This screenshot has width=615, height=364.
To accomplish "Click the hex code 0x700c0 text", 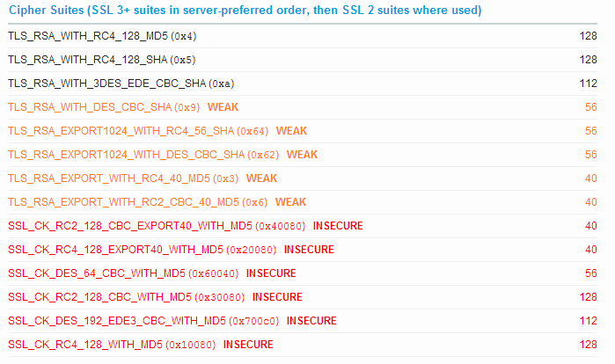I will 256,321.
